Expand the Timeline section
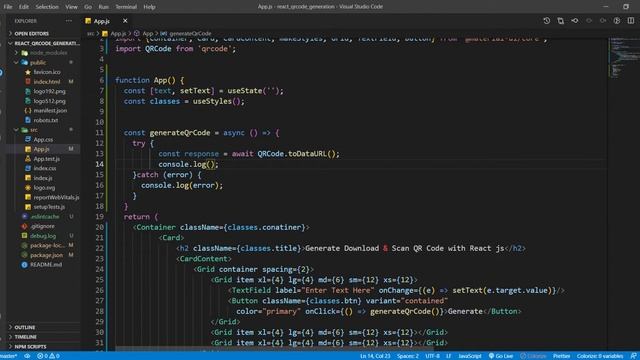 (x=25, y=337)
